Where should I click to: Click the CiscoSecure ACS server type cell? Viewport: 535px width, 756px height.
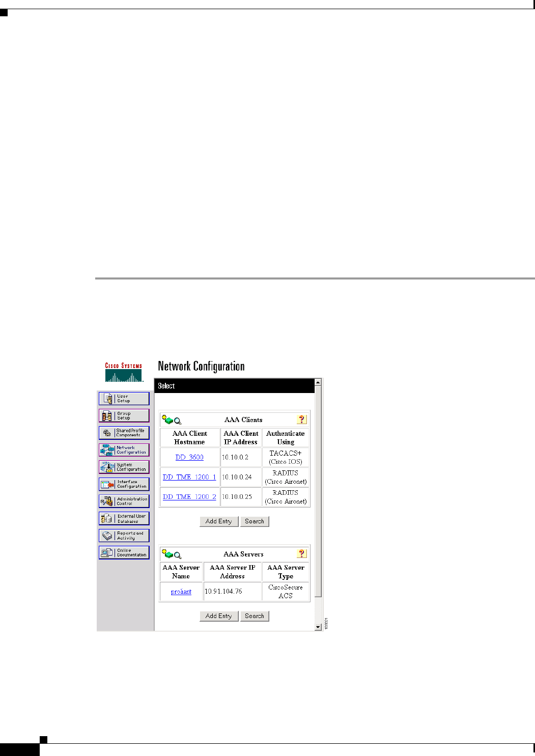point(286,592)
